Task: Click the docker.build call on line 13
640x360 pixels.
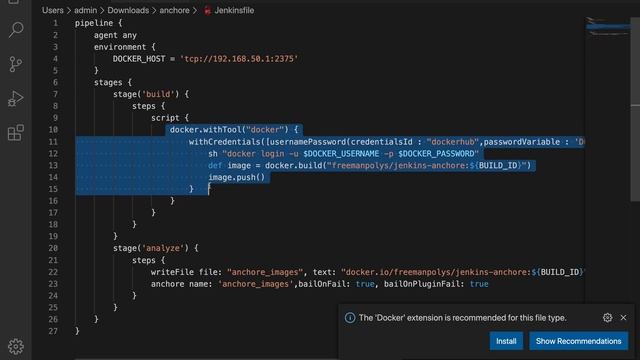Action: click(398, 166)
